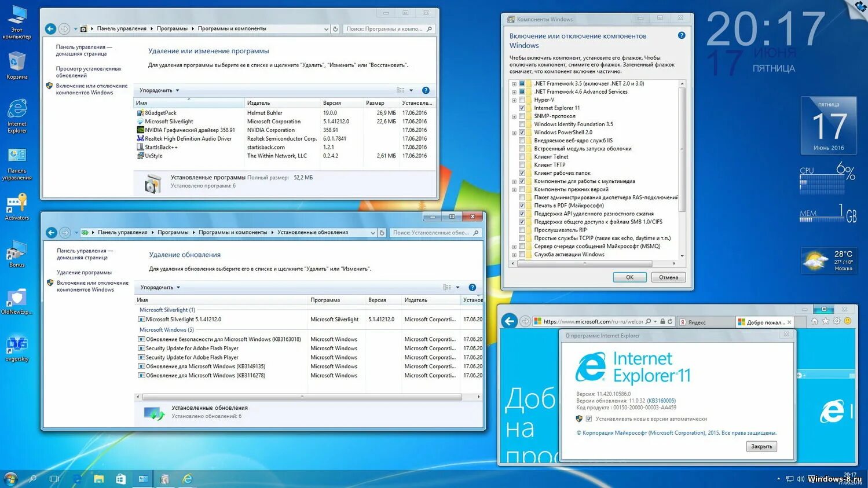Screen dimensions: 868x488
Task: Open the search icon on taskbar
Action: 32,479
